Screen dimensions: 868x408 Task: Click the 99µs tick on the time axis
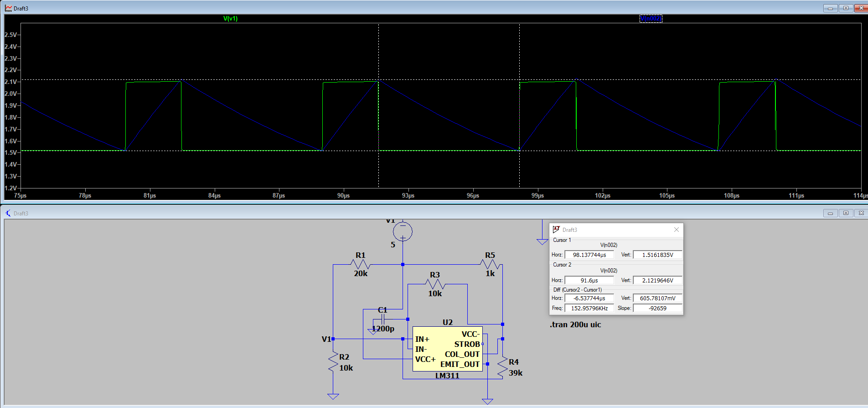[x=537, y=195]
